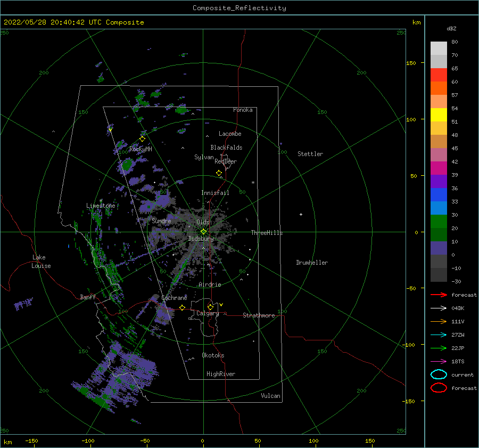Click the yellow diamond marker inside Calgary
479x448 pixels.
(x=210, y=307)
